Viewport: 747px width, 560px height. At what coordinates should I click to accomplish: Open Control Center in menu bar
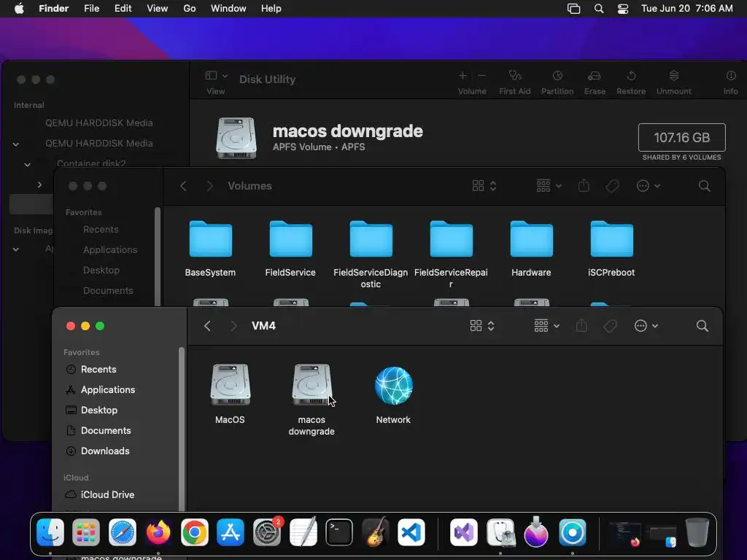point(623,9)
